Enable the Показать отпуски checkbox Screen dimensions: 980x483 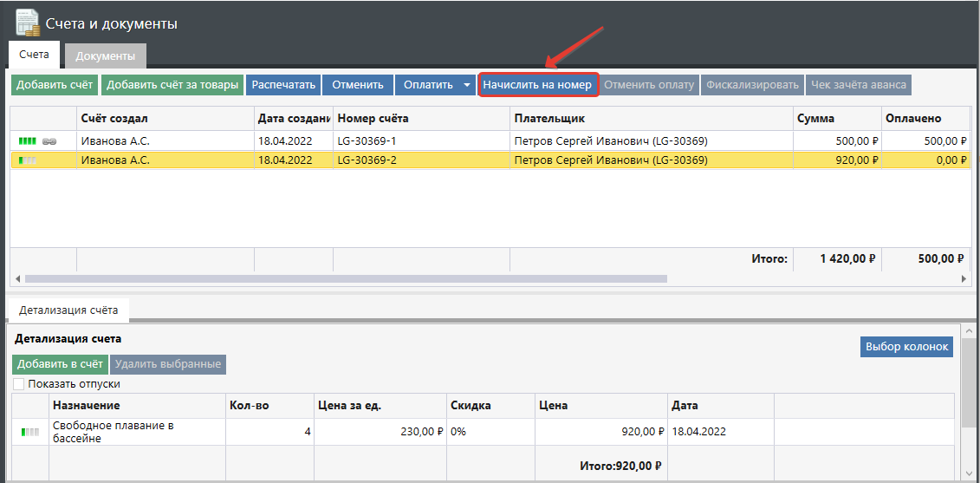click(x=19, y=384)
